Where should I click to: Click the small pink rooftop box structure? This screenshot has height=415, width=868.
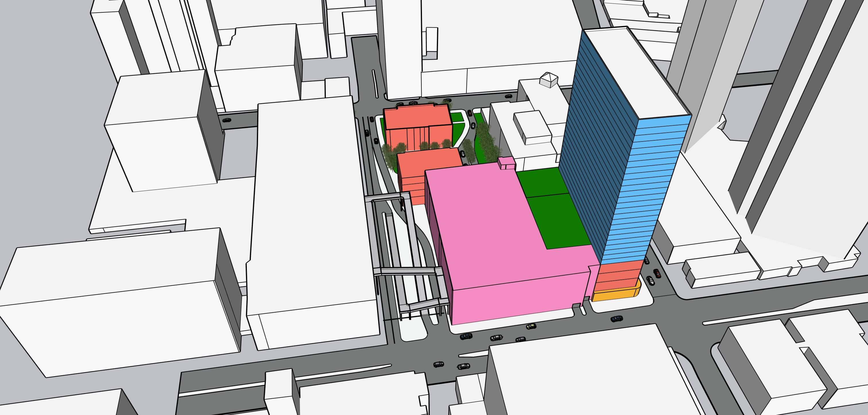507,163
